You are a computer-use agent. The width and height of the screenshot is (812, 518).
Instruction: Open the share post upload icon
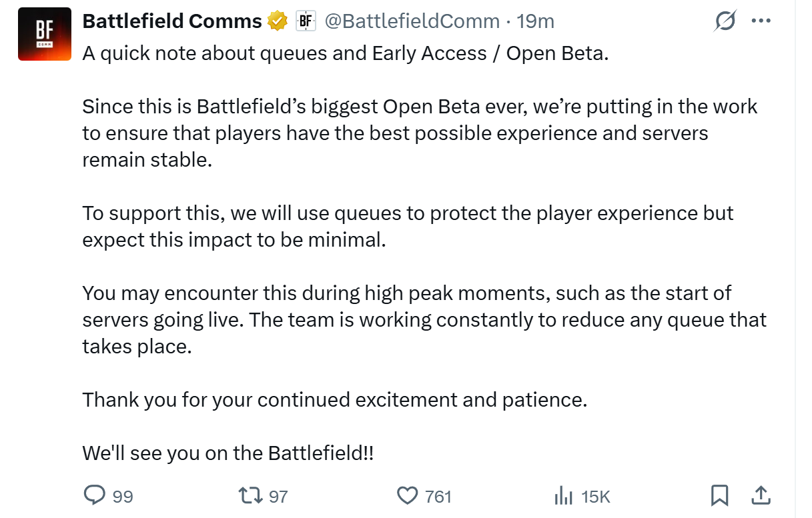(x=761, y=495)
